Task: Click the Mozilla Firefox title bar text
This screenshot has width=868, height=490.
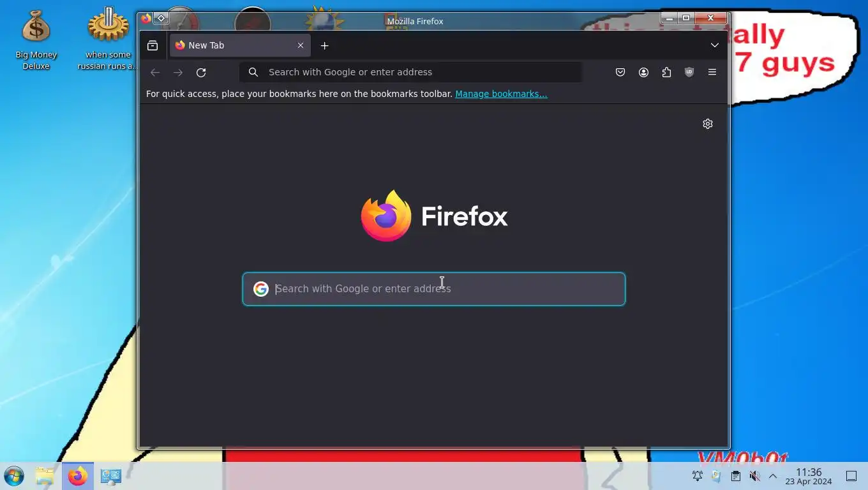Action: point(415,21)
